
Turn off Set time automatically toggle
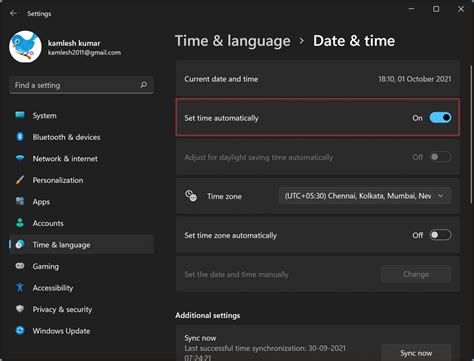pos(440,118)
